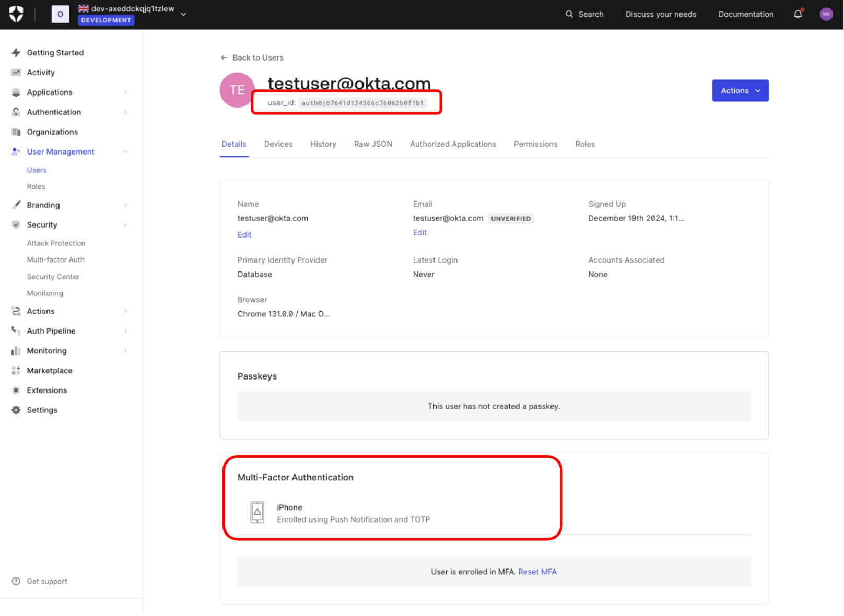Screen dimensions: 844x616
Task: Open Security Center in sidebar
Action: (53, 277)
